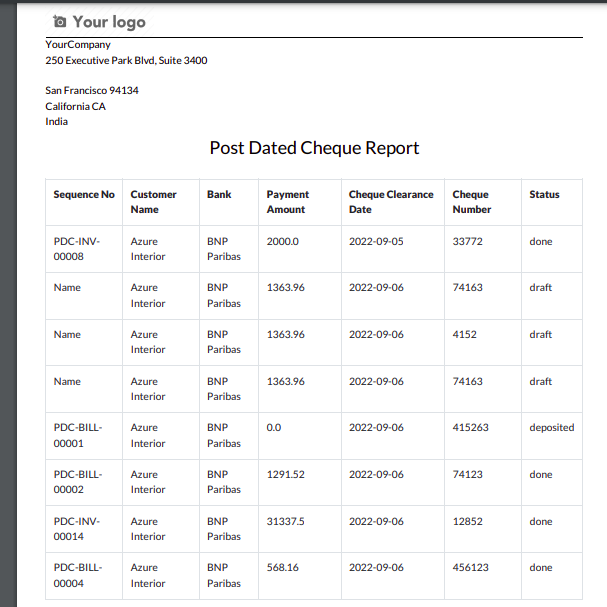Click cheque number 12852

point(468,521)
